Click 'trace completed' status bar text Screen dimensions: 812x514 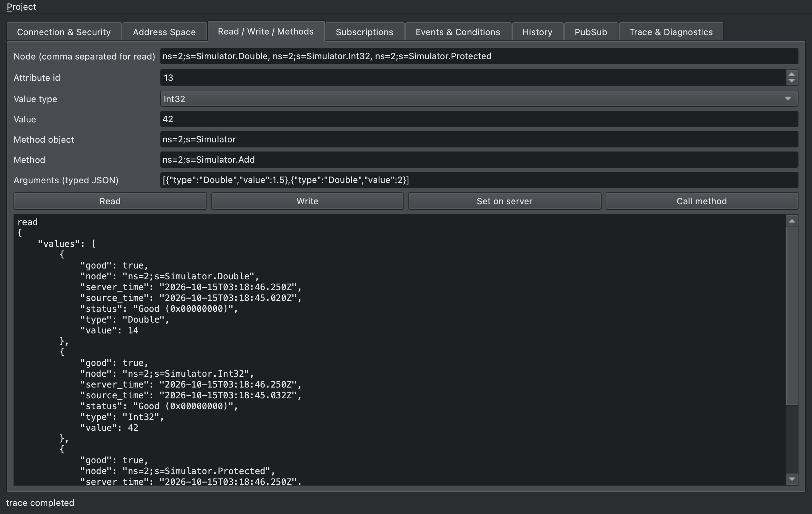pyautogui.click(x=40, y=503)
